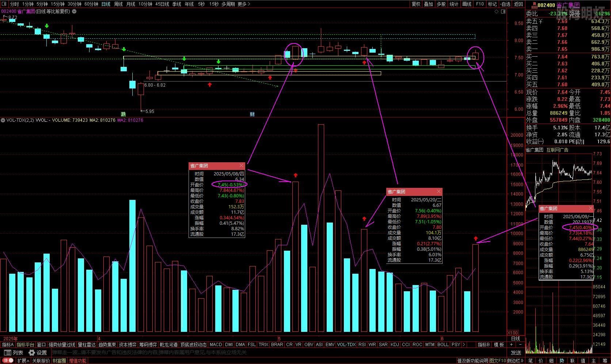Select the VOL-TDX indicator
Image resolution: width=611 pixels, height=364 pixels.
tap(346, 345)
